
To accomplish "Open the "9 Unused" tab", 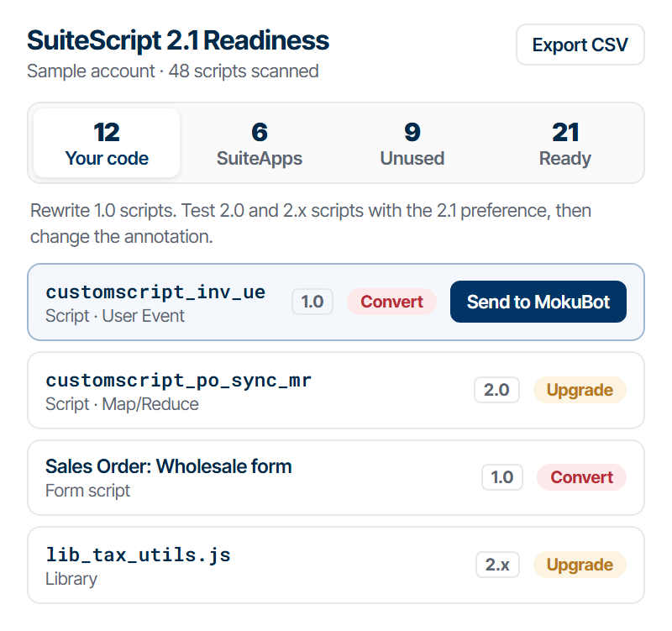I will pos(412,143).
